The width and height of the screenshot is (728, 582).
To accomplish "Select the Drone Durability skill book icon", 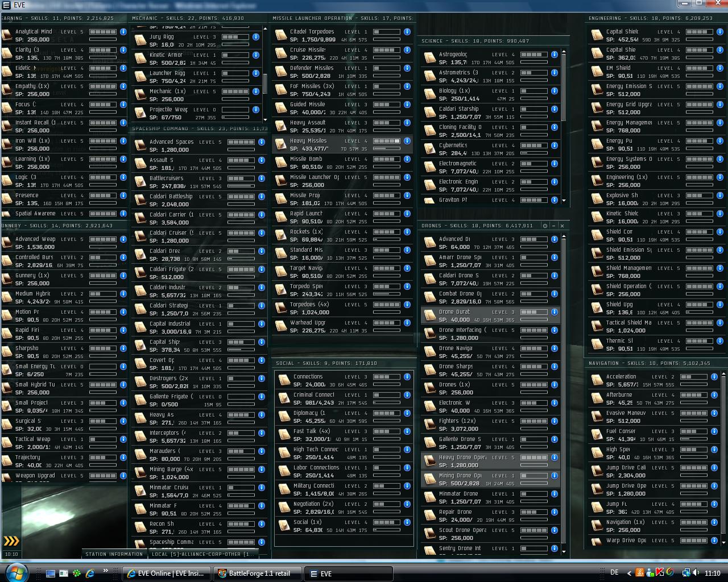I will 429,315.
